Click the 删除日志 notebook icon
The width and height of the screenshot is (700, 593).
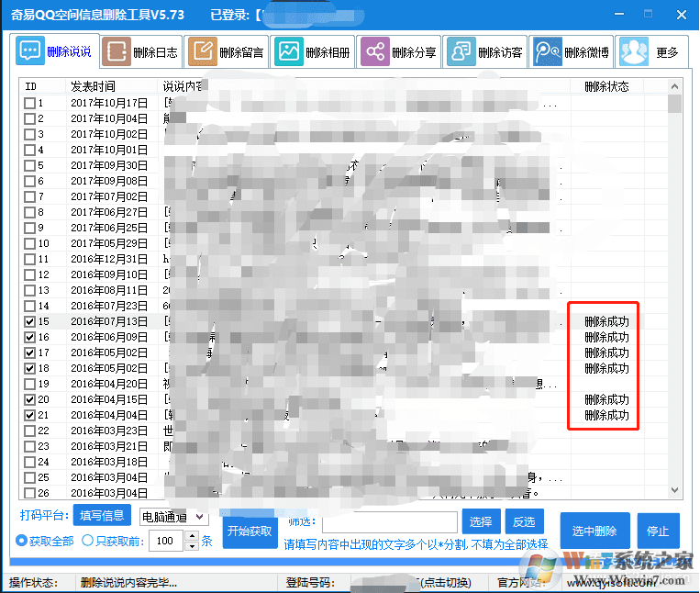point(117,51)
